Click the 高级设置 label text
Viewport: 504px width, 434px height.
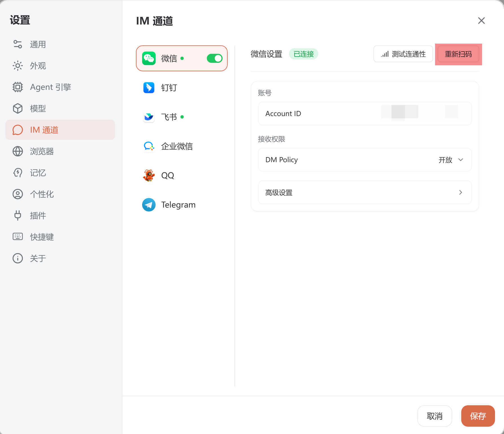279,193
